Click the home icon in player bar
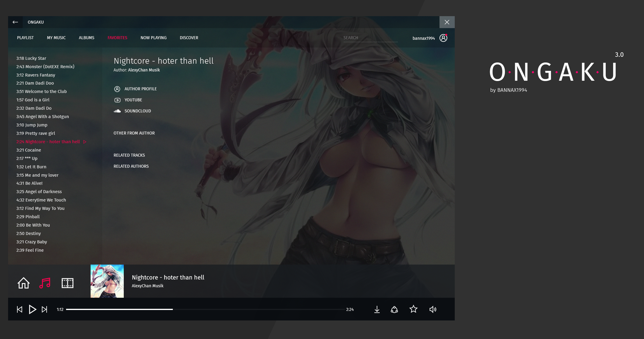Screen dimensions: 644x339 [23, 282]
